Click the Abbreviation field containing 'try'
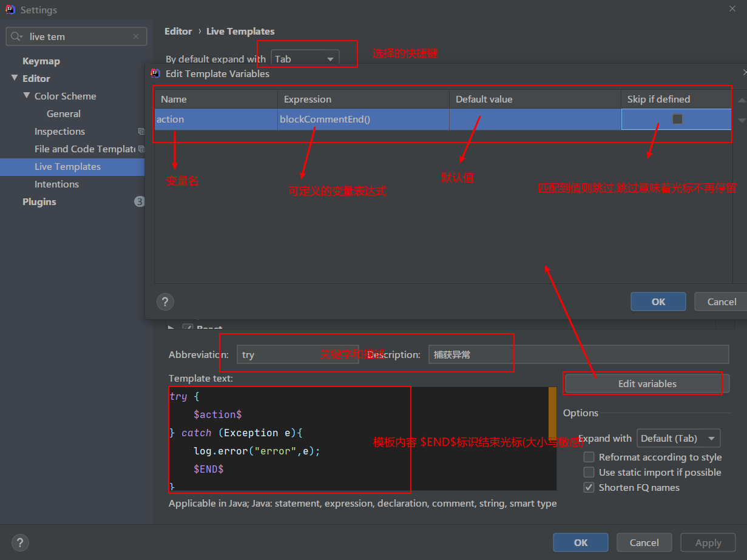 (x=297, y=354)
